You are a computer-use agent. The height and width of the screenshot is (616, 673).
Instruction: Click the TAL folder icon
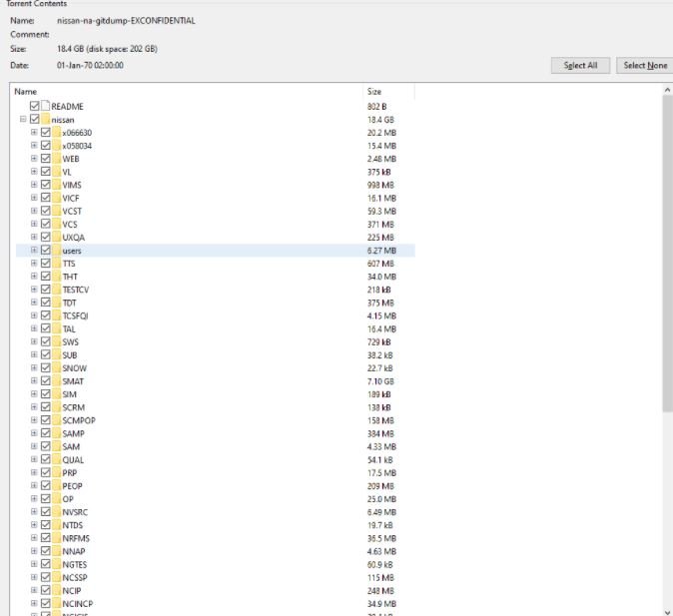56,328
